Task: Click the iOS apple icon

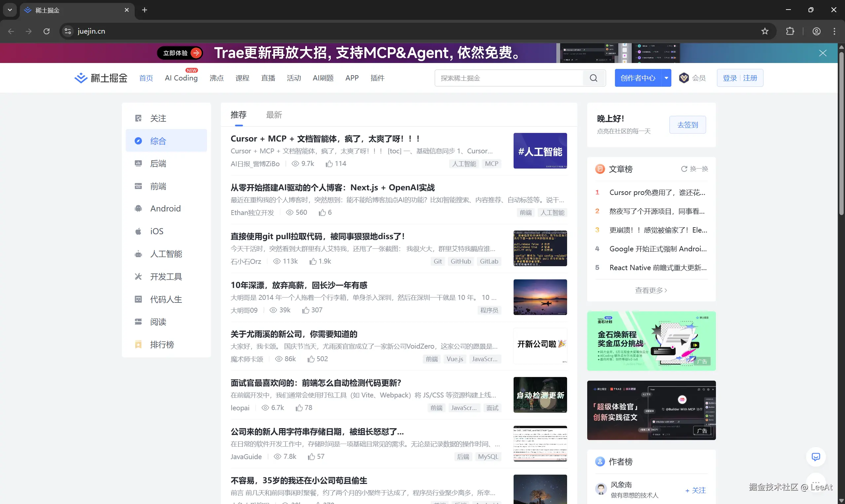Action: (138, 231)
